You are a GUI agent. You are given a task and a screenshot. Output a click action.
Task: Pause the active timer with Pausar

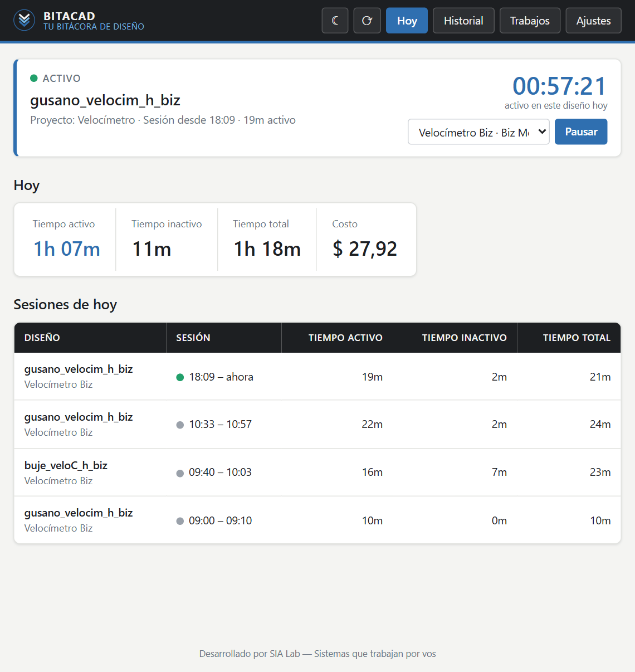pyautogui.click(x=581, y=132)
